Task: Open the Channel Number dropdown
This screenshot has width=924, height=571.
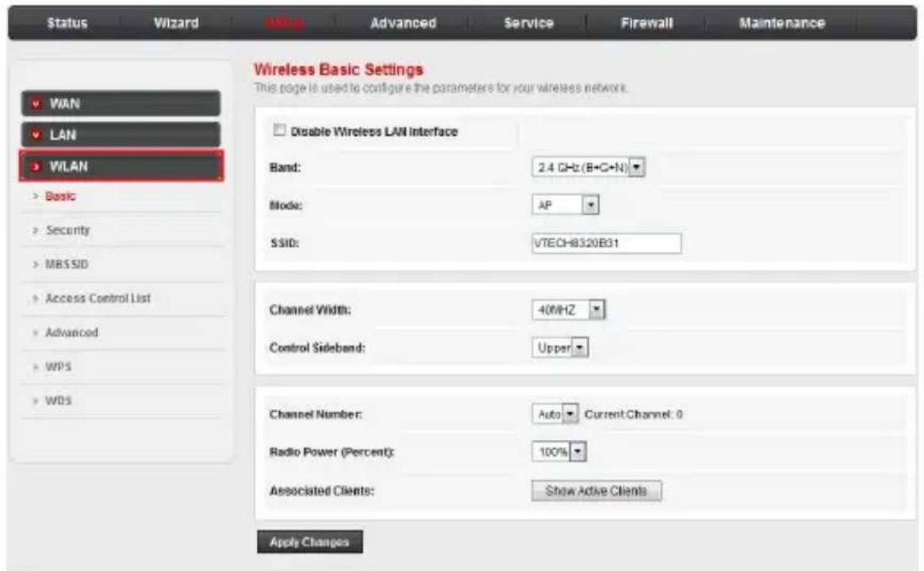Action: 554,414
